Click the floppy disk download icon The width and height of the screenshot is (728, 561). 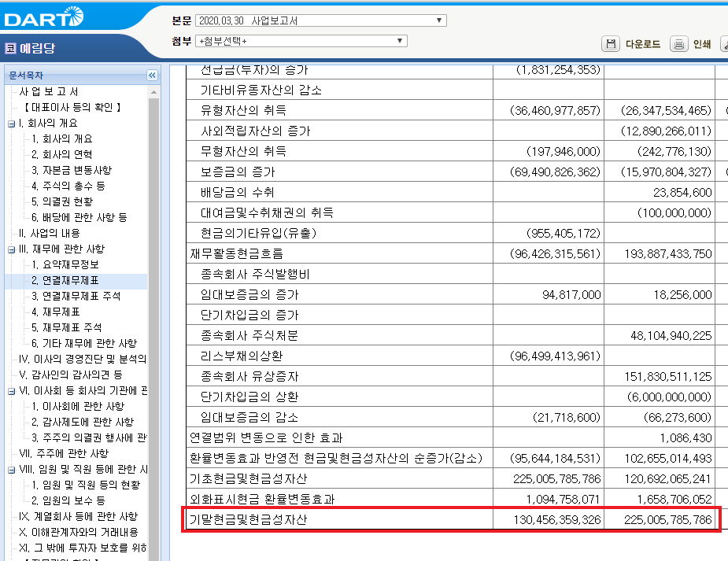(611, 44)
